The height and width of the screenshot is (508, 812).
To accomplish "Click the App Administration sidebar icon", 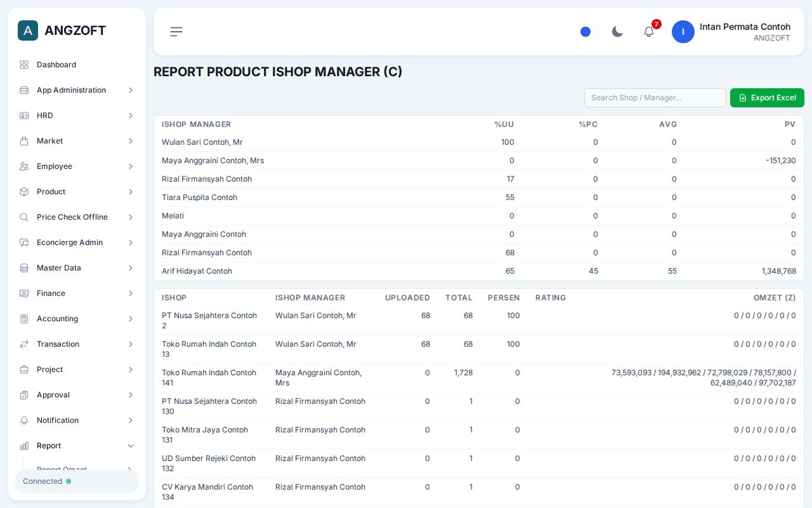I will tap(24, 90).
